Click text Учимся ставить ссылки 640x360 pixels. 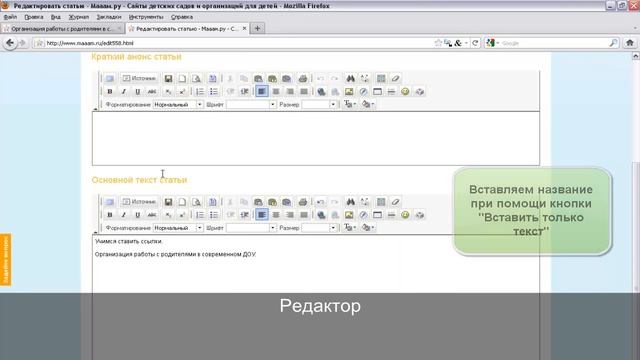129,241
